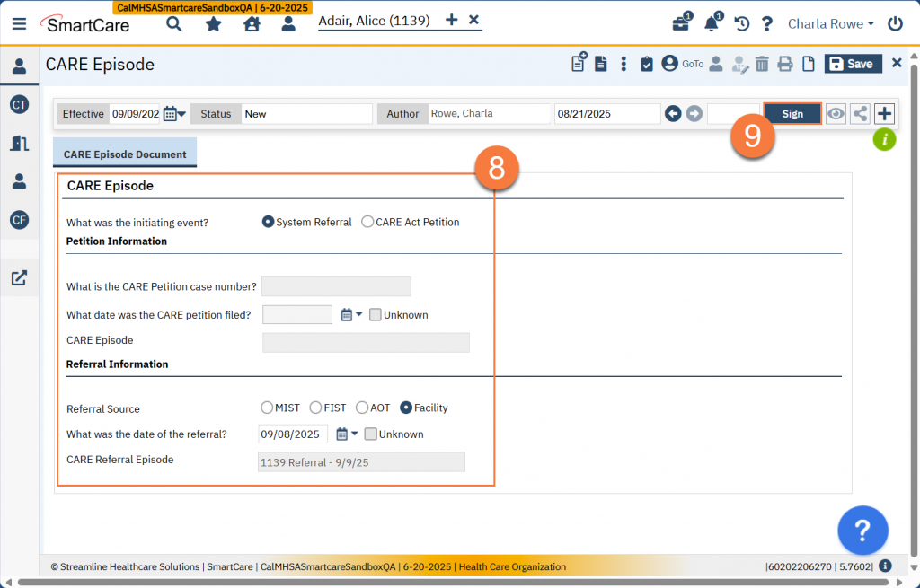Expand Charla Rowe user menu
The width and height of the screenshot is (920, 588).
point(830,24)
